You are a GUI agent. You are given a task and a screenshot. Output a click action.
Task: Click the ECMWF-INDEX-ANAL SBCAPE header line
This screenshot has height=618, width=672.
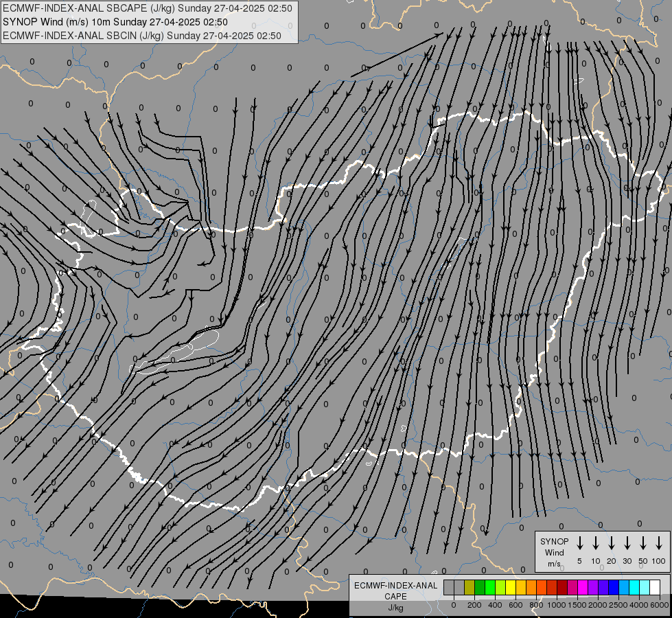pos(148,8)
